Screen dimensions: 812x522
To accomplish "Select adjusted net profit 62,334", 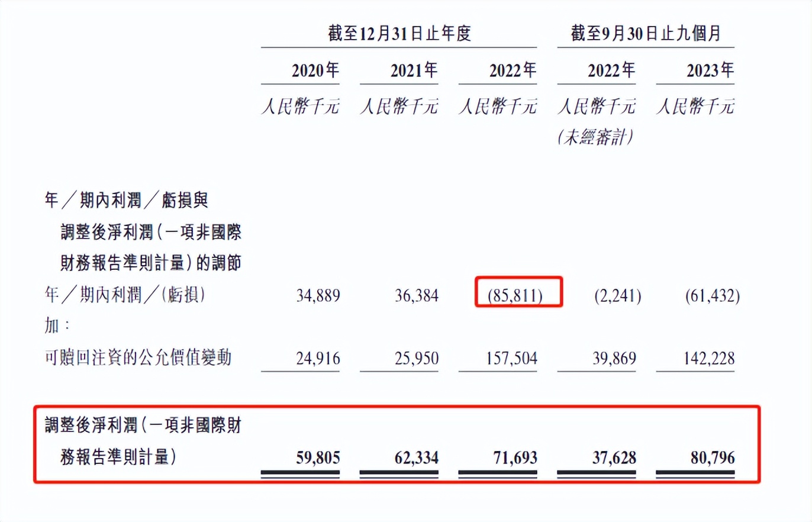I will click(417, 457).
